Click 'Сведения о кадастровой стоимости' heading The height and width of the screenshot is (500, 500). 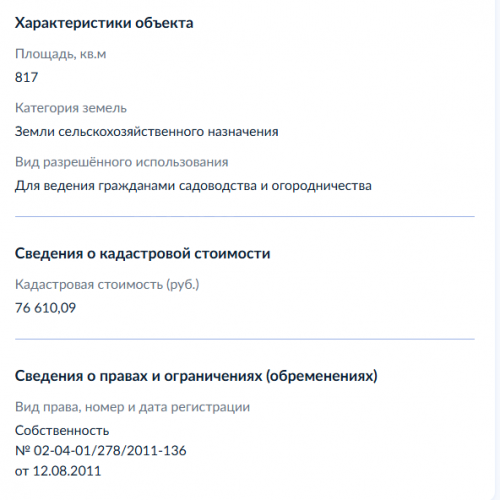(143, 254)
